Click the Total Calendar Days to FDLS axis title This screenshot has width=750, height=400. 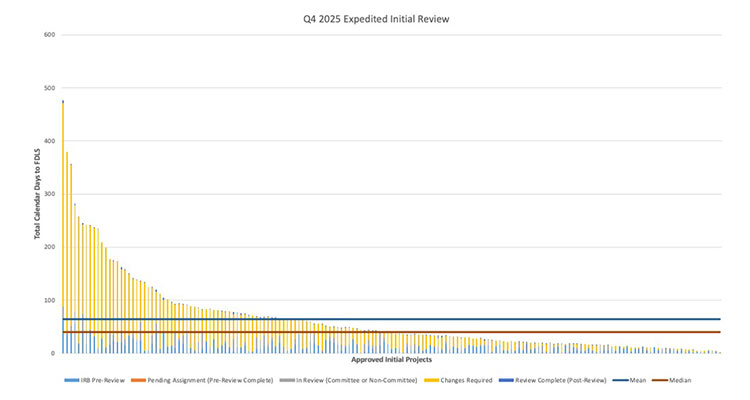pos(37,194)
